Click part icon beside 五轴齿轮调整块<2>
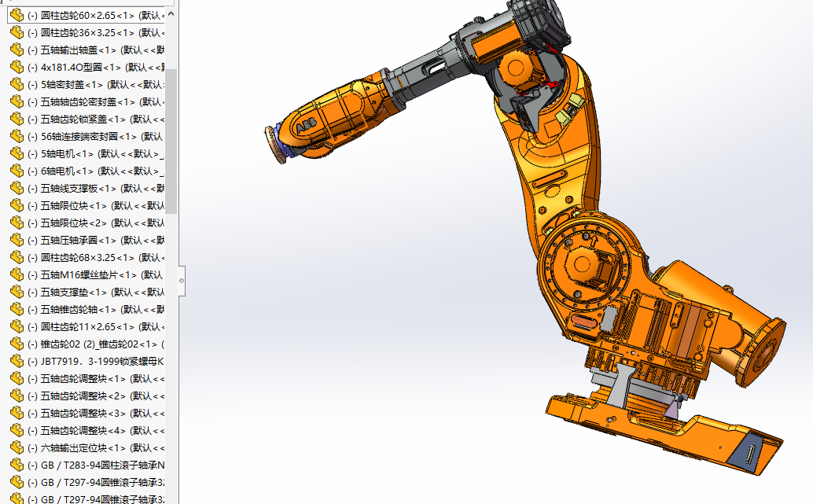This screenshot has height=504, width=813. (x=17, y=396)
